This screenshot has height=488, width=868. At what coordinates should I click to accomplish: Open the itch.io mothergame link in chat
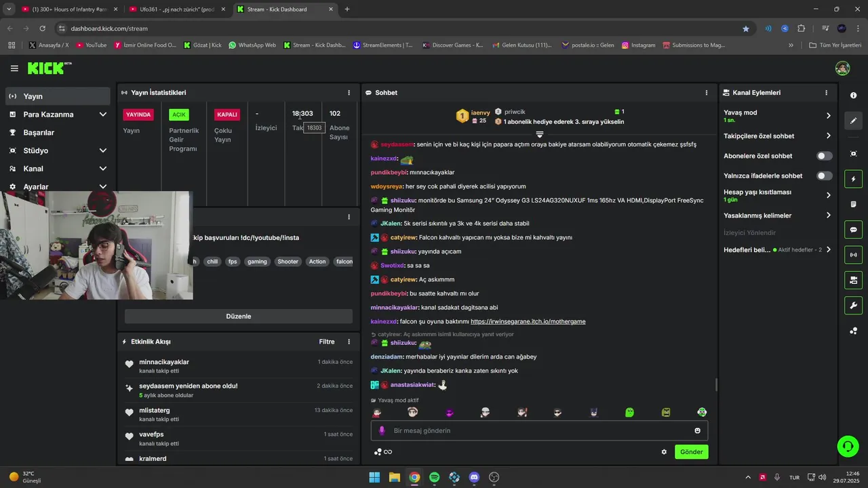point(528,321)
